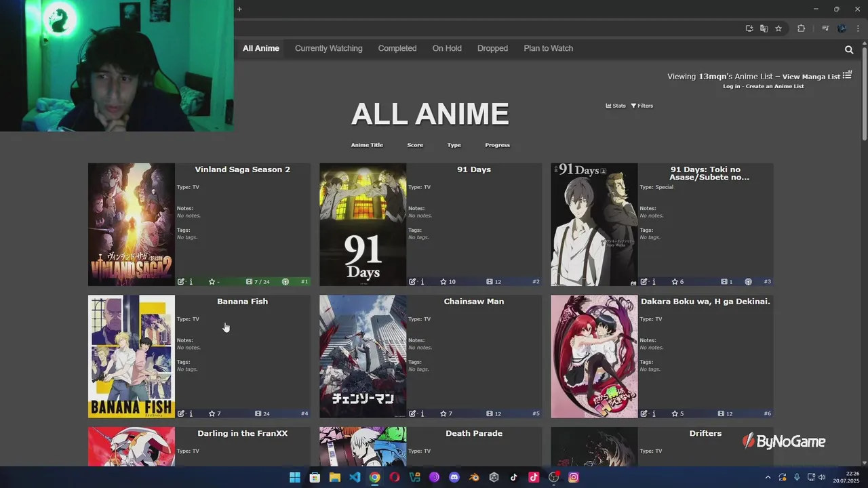Open the Windows Start menu
This screenshot has width=868, height=488.
click(x=295, y=477)
